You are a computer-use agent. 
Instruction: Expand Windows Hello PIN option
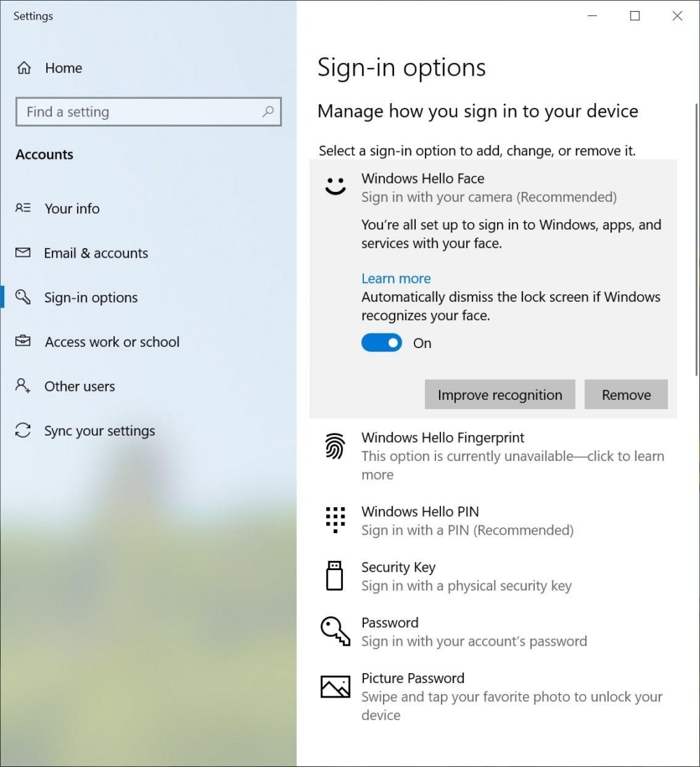click(493, 520)
